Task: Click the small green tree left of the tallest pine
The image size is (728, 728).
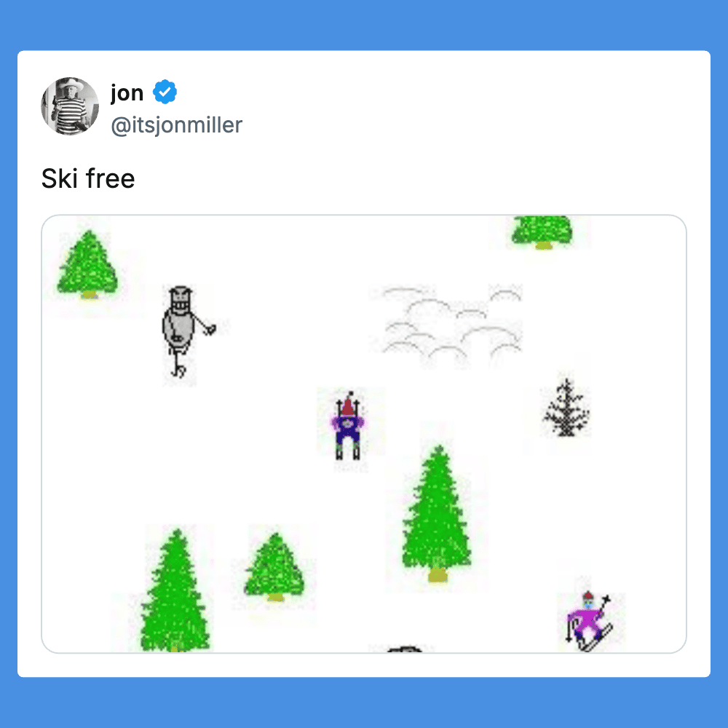Action: click(275, 567)
